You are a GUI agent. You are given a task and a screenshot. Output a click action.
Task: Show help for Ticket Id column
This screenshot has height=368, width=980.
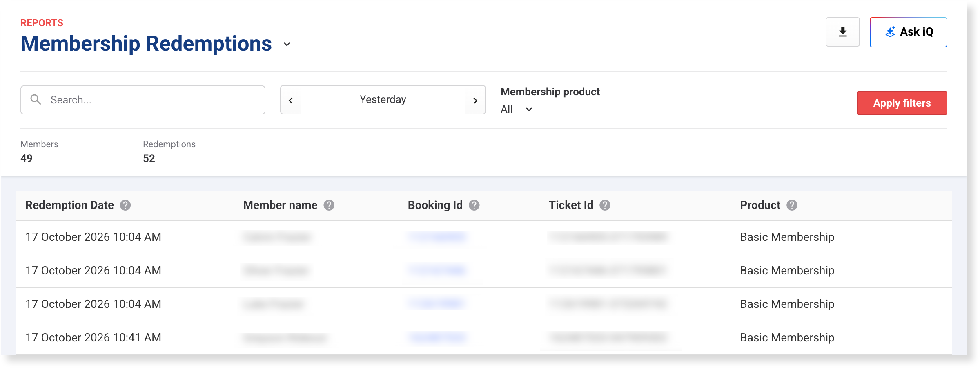pyautogui.click(x=605, y=205)
